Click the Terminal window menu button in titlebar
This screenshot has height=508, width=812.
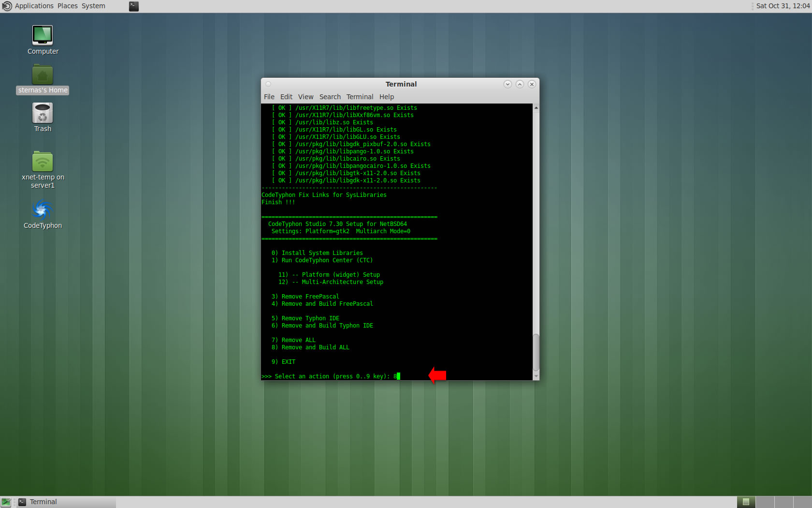click(268, 84)
